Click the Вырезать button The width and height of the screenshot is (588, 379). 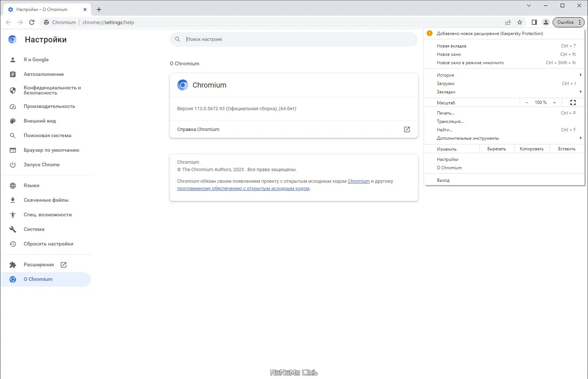click(x=497, y=149)
